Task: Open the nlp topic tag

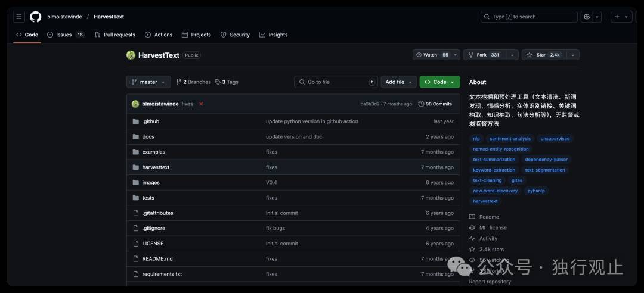Action: pyautogui.click(x=476, y=139)
